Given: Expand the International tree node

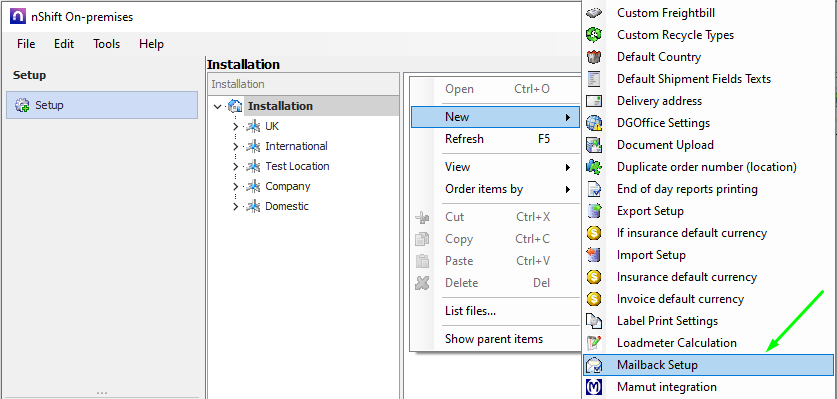Looking at the screenshot, I should click(x=235, y=146).
